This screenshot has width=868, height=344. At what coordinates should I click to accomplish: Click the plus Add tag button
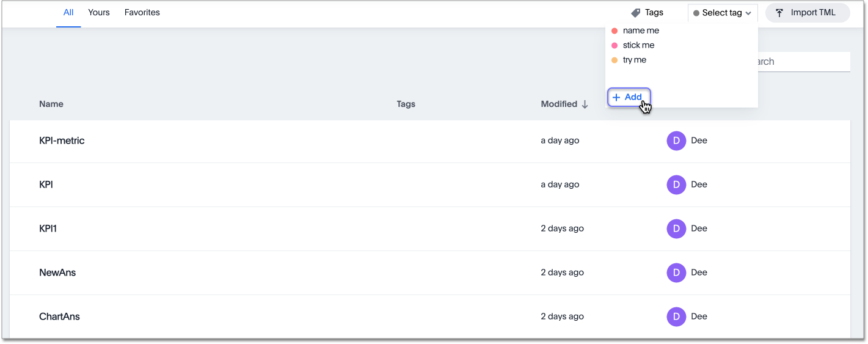tap(629, 97)
